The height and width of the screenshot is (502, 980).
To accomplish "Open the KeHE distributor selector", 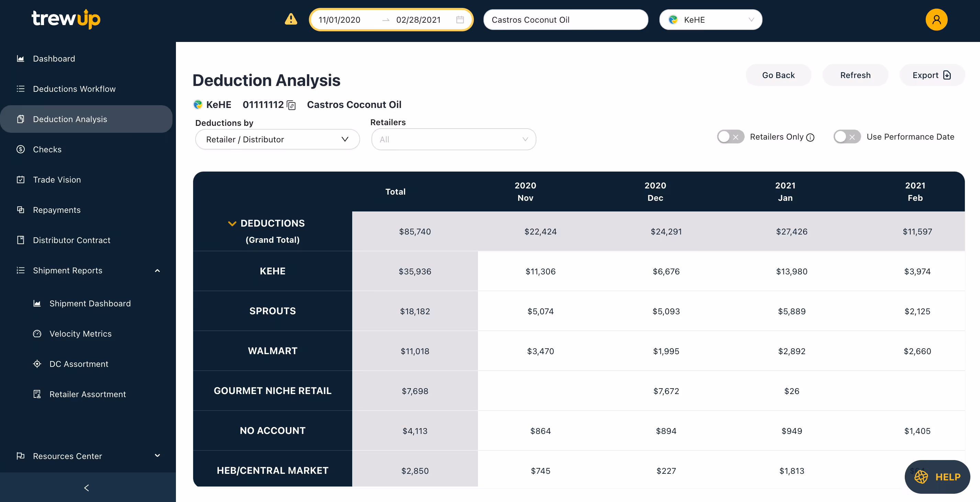I will pos(710,20).
